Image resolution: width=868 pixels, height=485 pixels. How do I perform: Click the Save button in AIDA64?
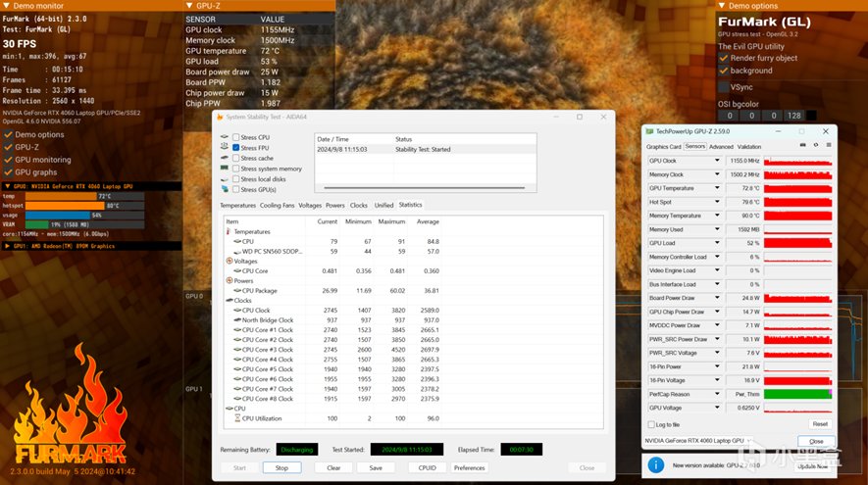click(376, 468)
